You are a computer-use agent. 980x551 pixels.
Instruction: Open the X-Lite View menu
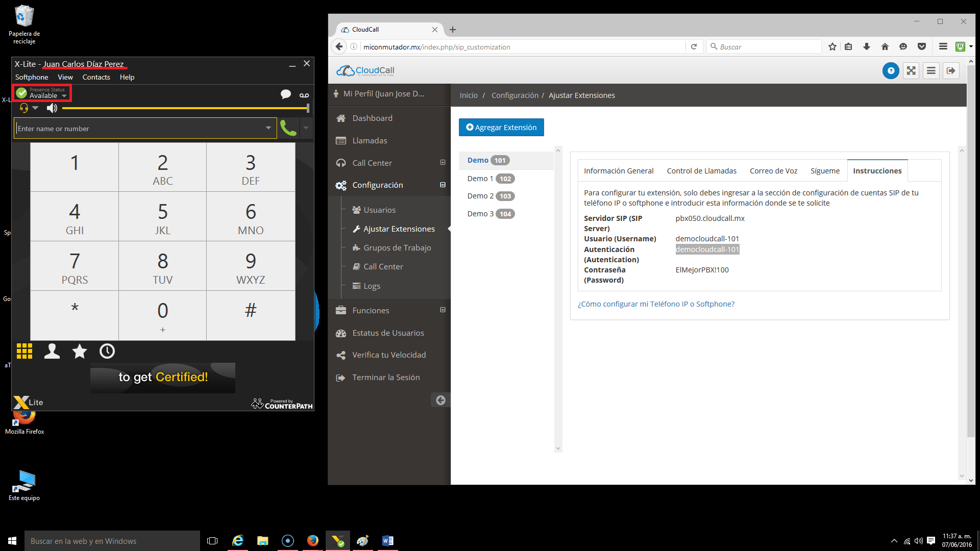click(x=65, y=77)
